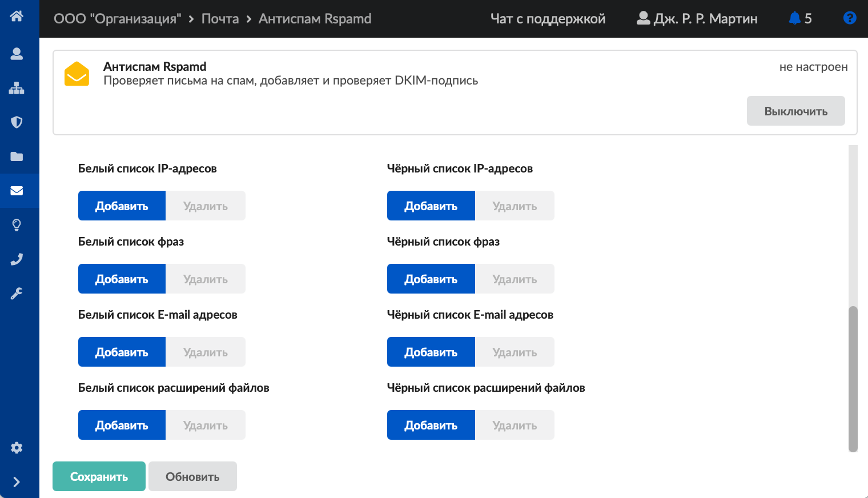Click the vertical scrollbar thumb
Viewport: 868px width, 498px height.
pos(853,379)
